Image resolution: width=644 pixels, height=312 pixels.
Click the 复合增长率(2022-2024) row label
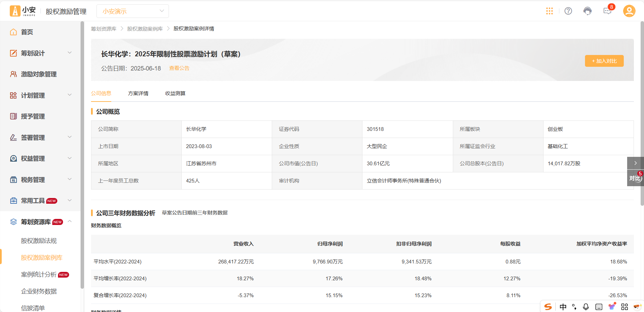point(120,295)
